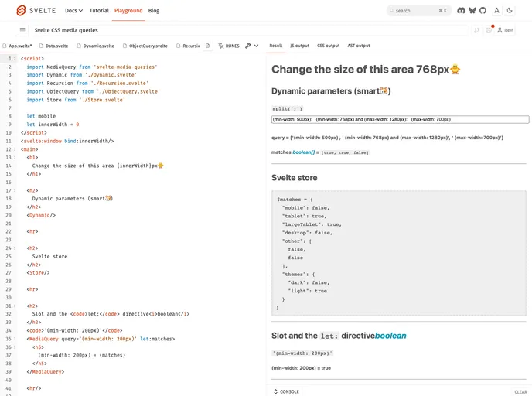Click the new file icon after Recursio tab

[x=208, y=46]
